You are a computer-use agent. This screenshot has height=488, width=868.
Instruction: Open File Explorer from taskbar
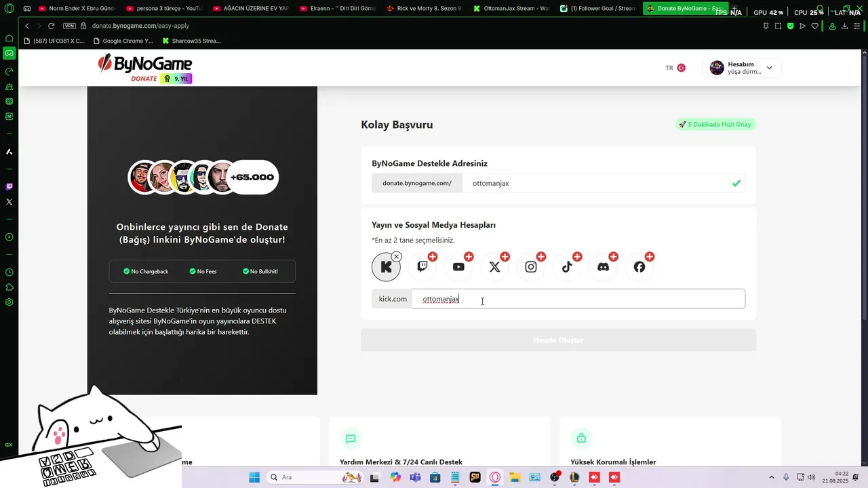coord(515,477)
